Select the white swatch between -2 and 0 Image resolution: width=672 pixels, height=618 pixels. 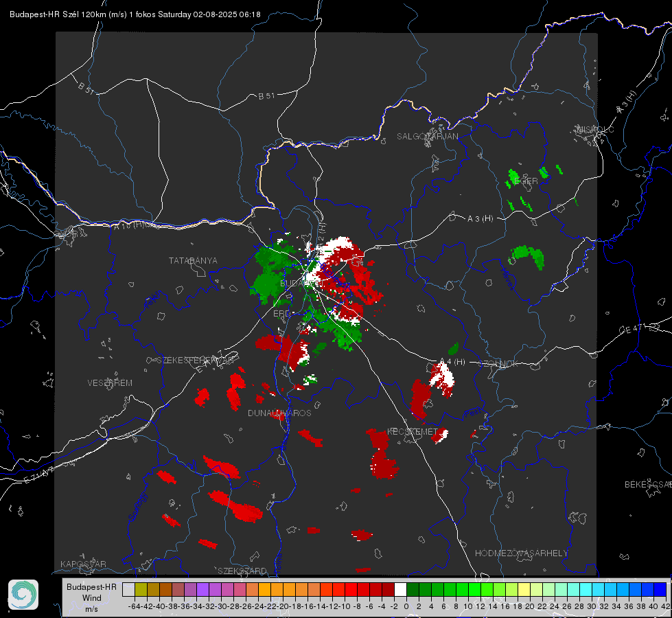400,590
